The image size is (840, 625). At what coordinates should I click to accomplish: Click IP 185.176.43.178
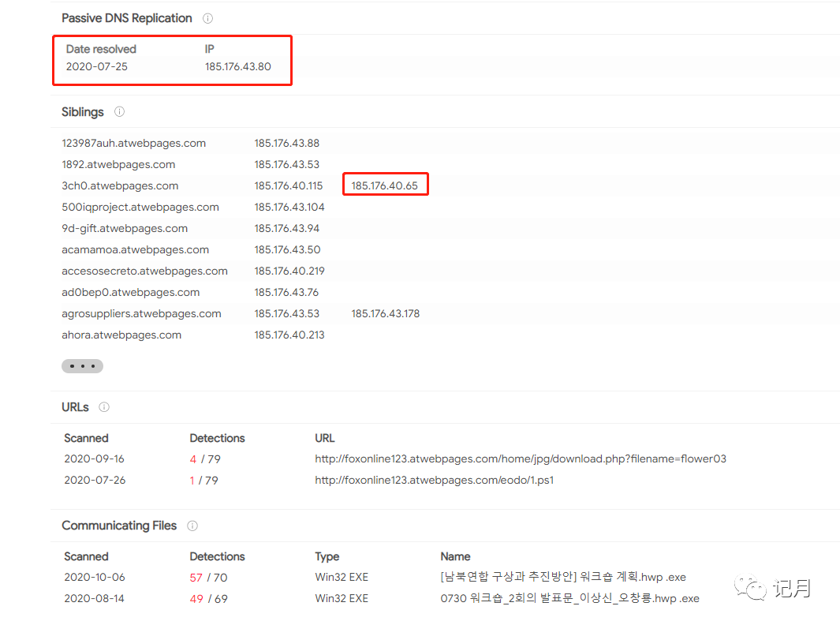[x=385, y=313]
